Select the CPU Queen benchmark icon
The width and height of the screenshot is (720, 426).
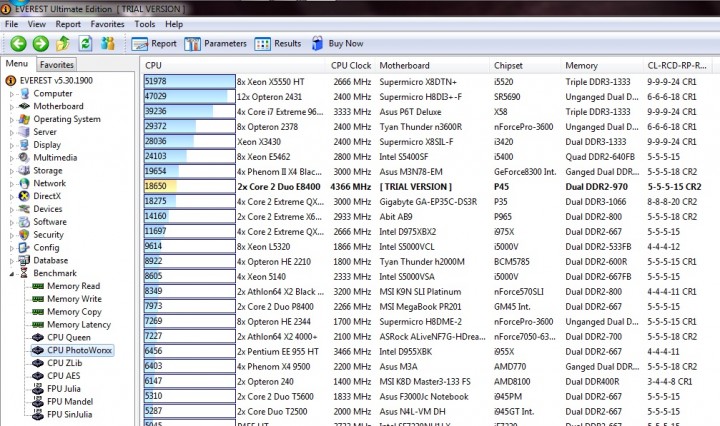click(38, 337)
